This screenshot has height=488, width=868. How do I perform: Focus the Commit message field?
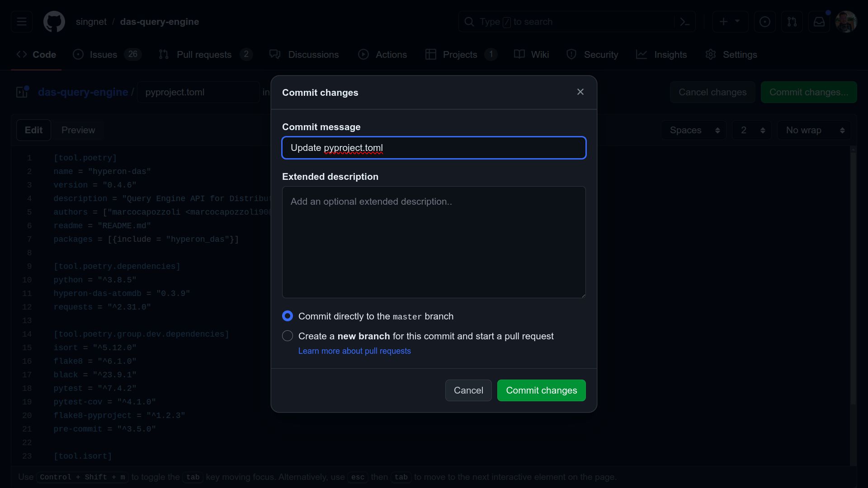pyautogui.click(x=434, y=148)
